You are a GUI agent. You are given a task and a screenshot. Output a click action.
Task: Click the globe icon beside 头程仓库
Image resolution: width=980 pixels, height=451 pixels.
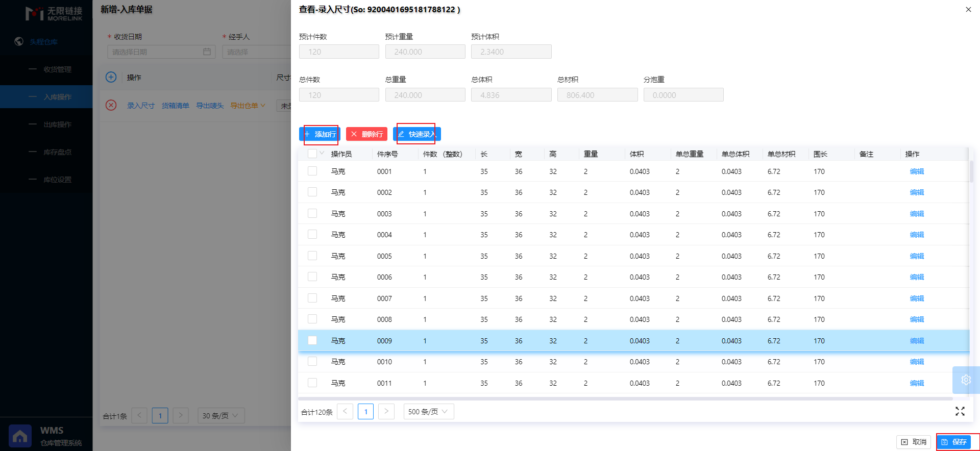pyautogui.click(x=19, y=41)
